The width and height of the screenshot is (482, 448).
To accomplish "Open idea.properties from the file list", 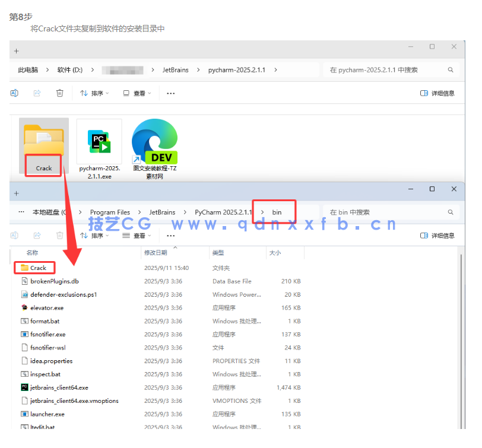I will pos(52,361).
